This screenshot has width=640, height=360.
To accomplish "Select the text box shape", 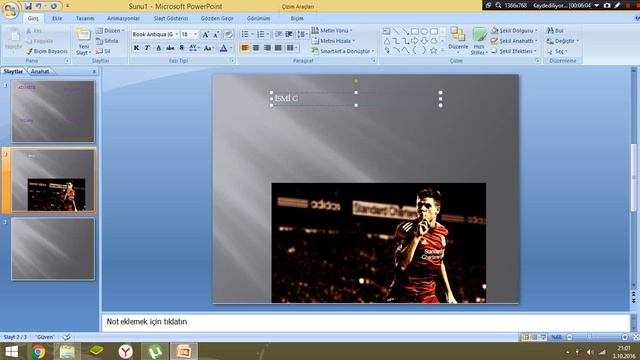I will 387,31.
